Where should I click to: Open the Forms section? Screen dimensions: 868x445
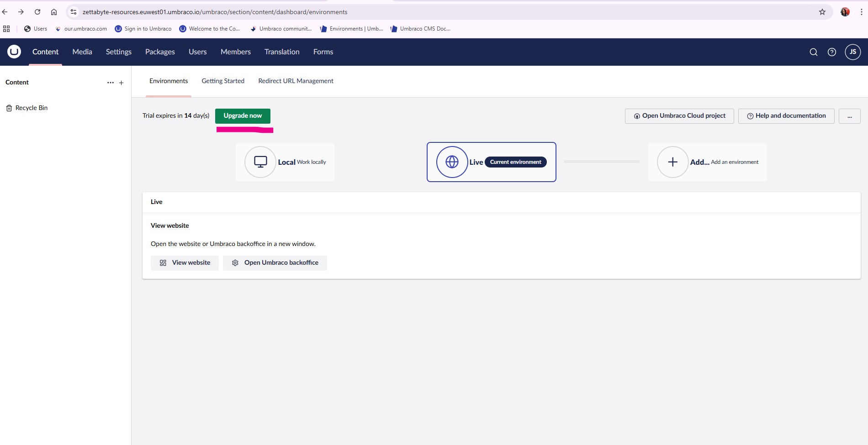click(x=323, y=52)
